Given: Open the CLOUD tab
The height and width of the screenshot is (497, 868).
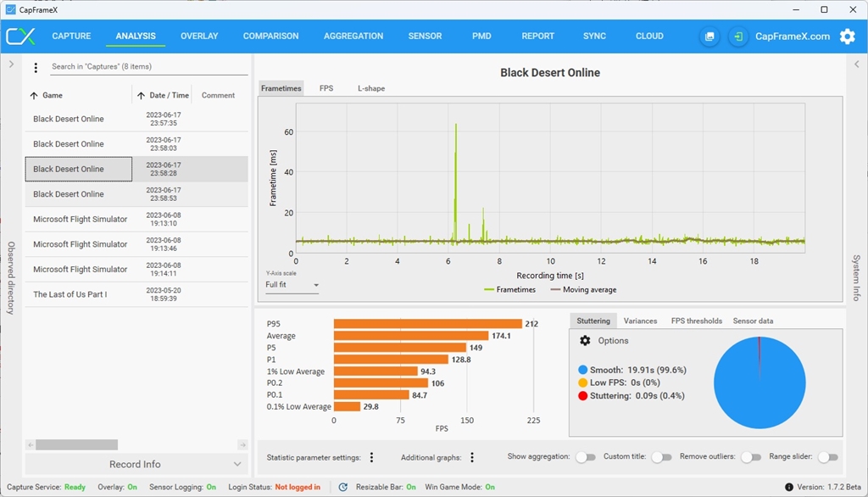Looking at the screenshot, I should pyautogui.click(x=649, y=36).
